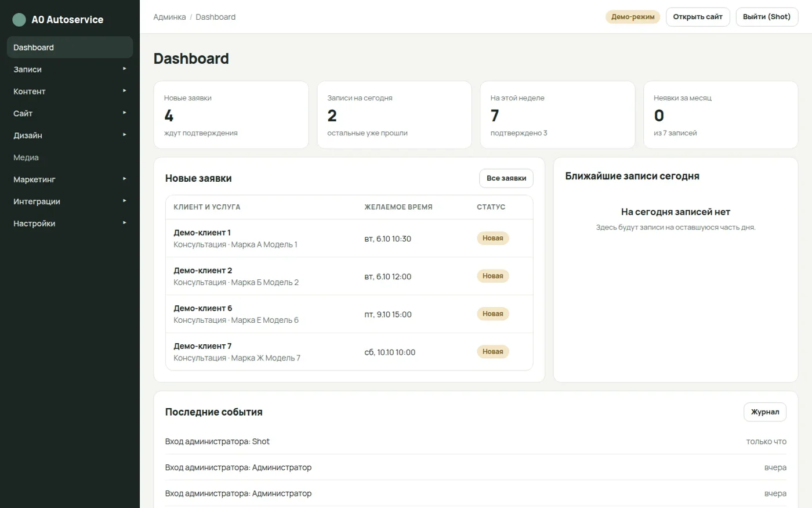This screenshot has height=508, width=812.
Task: Click the Новая status badge for Демо-клиент 7
Action: pyautogui.click(x=493, y=351)
